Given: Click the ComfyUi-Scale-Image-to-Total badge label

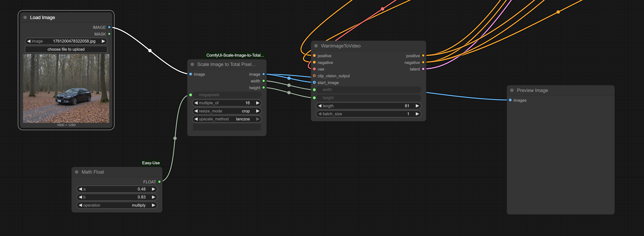Looking at the screenshot, I should pyautogui.click(x=235, y=55).
